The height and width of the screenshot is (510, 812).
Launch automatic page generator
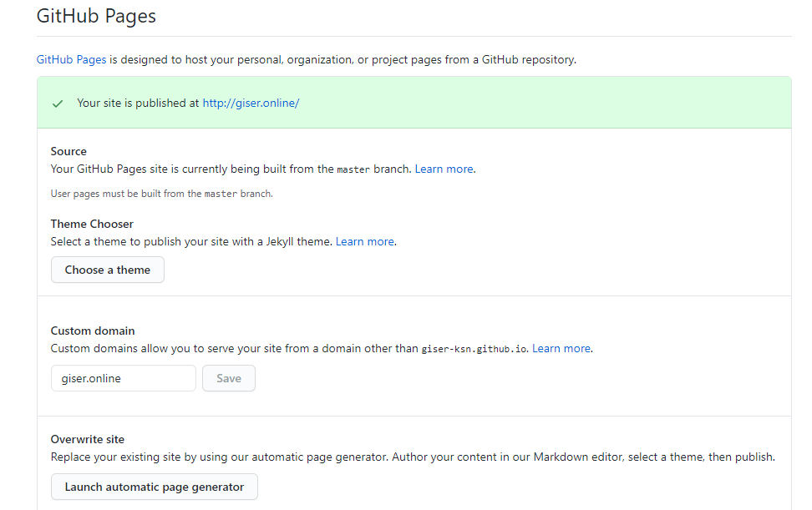[x=155, y=487]
